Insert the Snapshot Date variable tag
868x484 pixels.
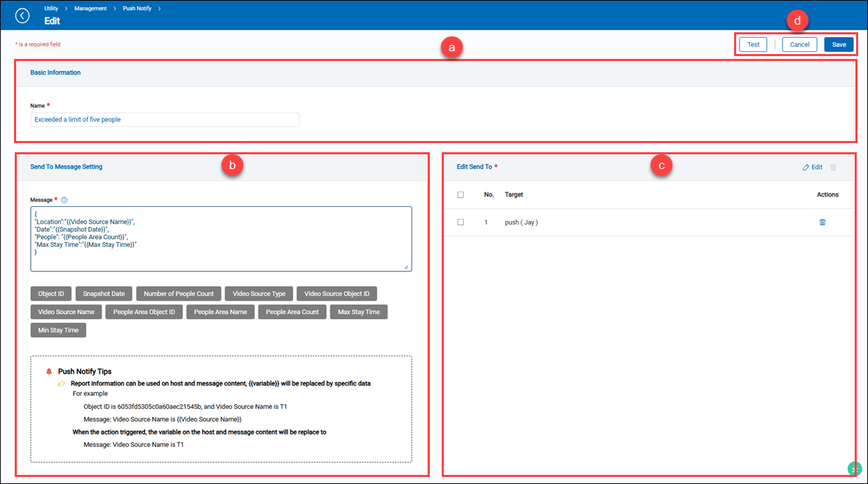pos(104,294)
